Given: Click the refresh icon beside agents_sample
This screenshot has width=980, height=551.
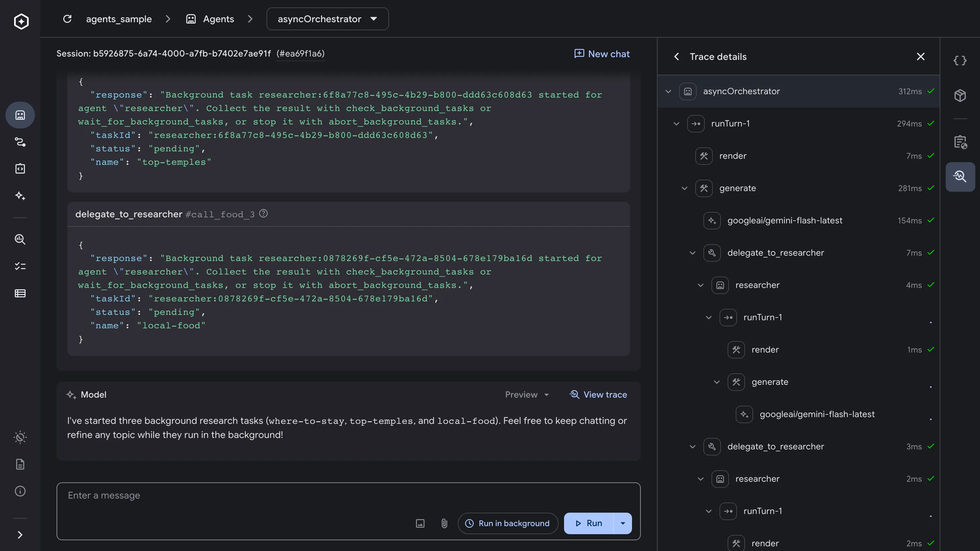Looking at the screenshot, I should tap(67, 19).
